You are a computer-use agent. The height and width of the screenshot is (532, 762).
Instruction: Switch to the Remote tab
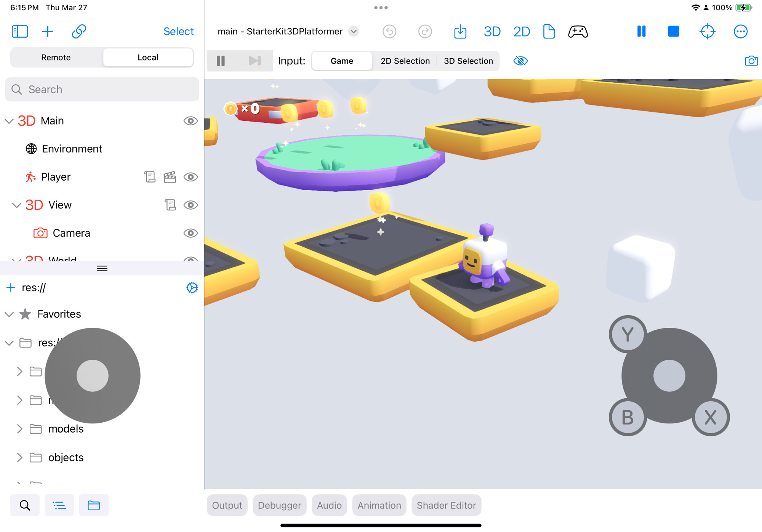click(56, 58)
